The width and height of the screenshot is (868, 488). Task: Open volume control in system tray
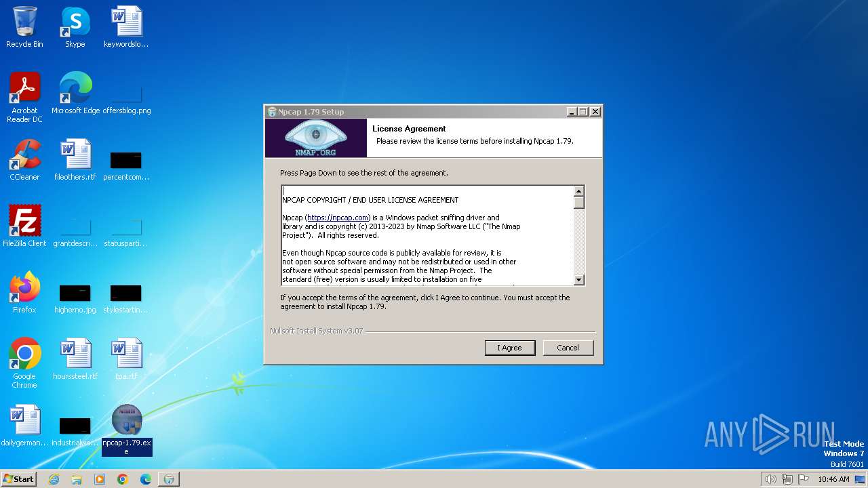pyautogui.click(x=770, y=479)
